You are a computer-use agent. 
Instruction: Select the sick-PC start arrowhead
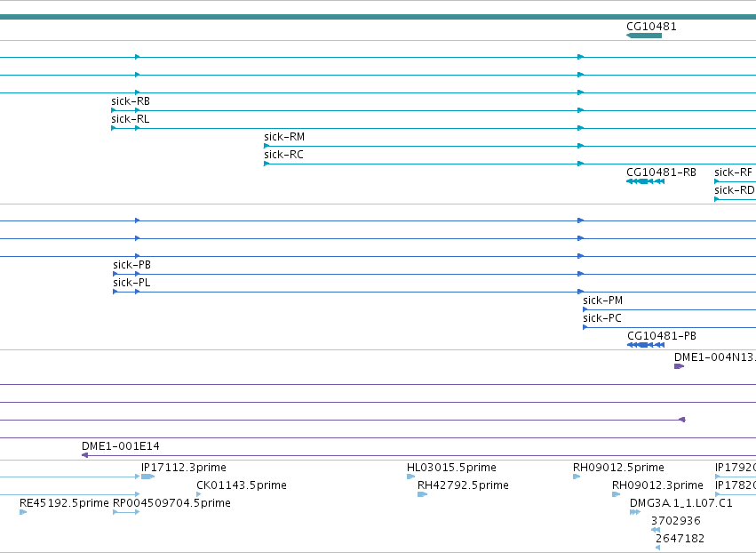pos(585,328)
